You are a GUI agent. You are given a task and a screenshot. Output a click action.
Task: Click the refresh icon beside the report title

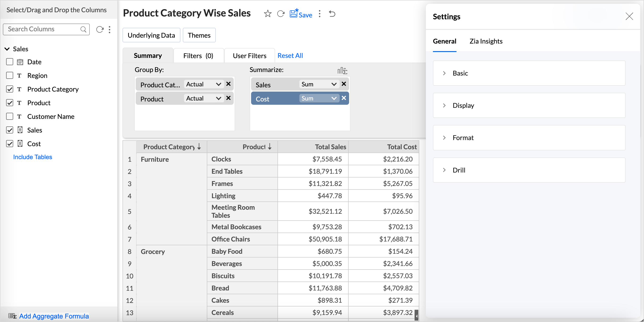pos(281,14)
